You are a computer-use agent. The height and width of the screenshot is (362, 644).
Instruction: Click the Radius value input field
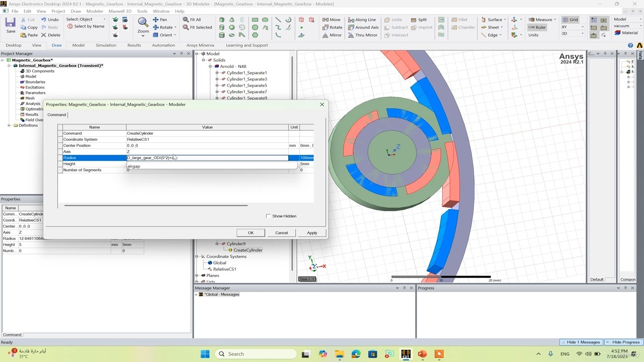pos(207,158)
